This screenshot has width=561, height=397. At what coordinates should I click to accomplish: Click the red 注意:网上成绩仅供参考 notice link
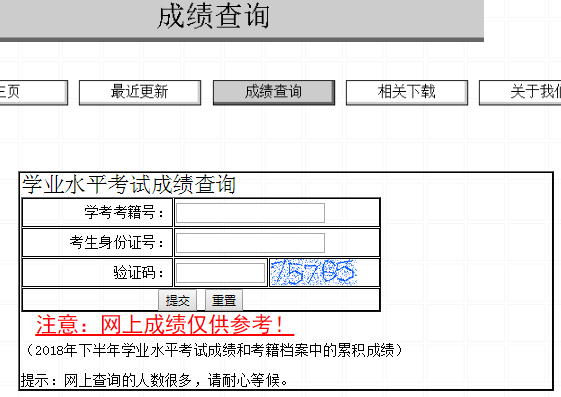pos(165,325)
